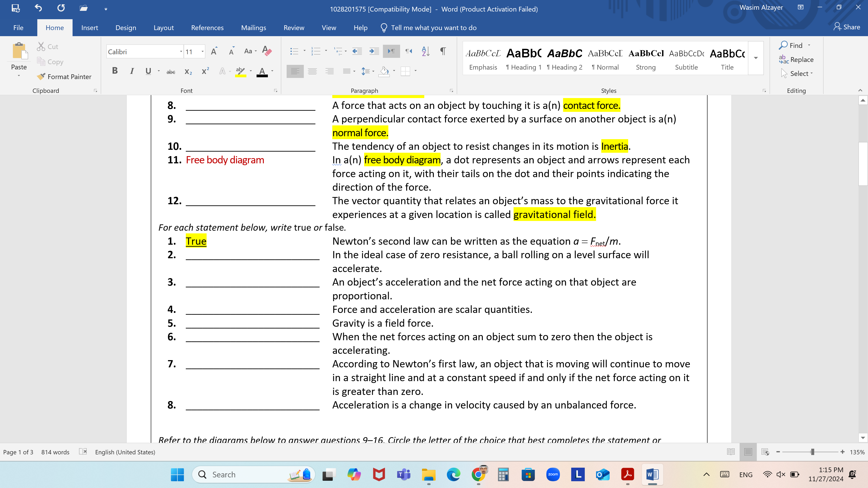The height and width of the screenshot is (488, 868).
Task: Open the Font dialog launcher
Action: pyautogui.click(x=276, y=91)
